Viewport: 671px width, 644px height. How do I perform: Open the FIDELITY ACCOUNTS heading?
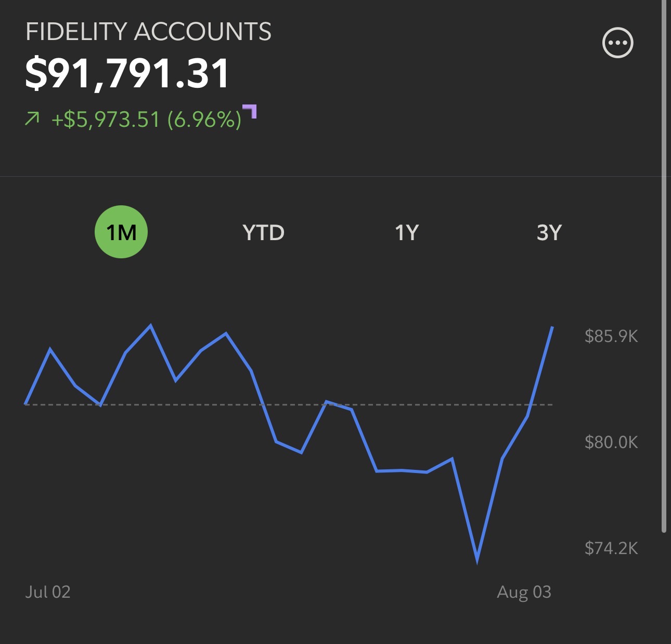pos(148,32)
